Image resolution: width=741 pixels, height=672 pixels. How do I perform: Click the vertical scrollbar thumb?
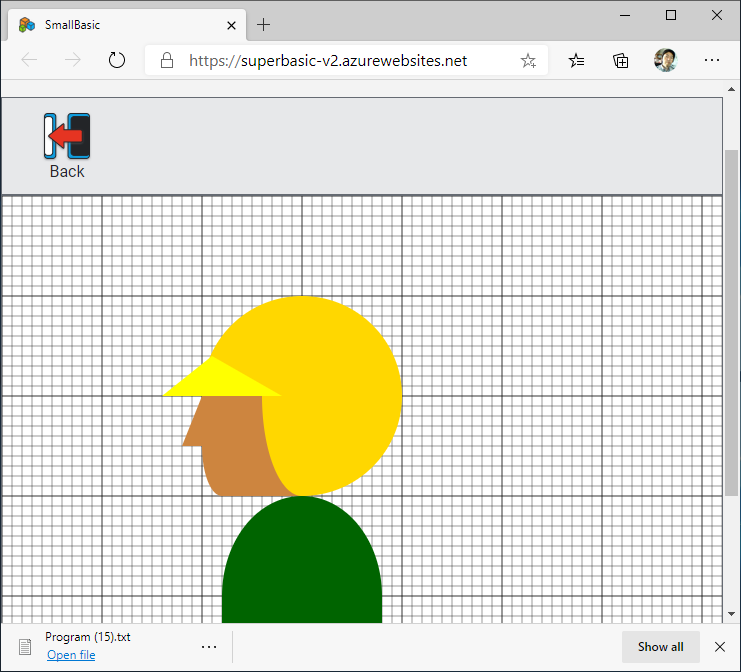(x=732, y=323)
